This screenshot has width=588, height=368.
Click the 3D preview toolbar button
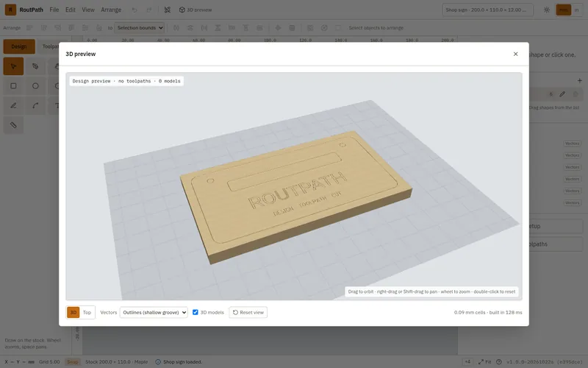[x=196, y=10]
